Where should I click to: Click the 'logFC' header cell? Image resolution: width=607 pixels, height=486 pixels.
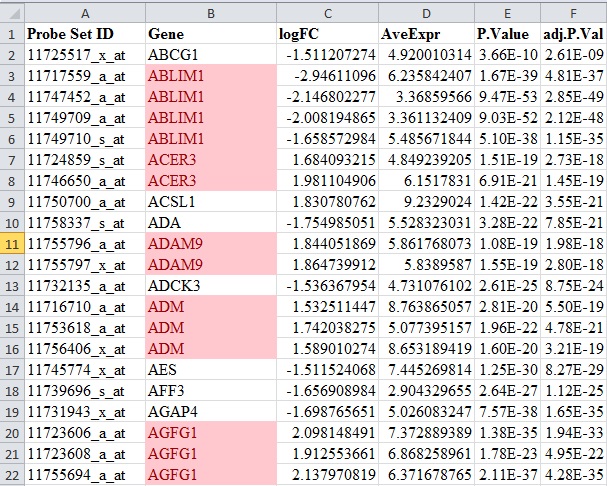tap(328, 34)
